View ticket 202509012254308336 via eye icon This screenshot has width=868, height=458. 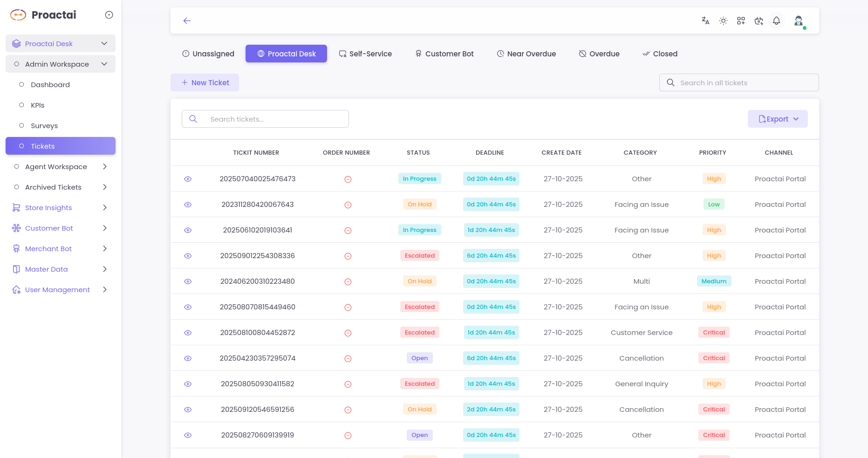(188, 256)
